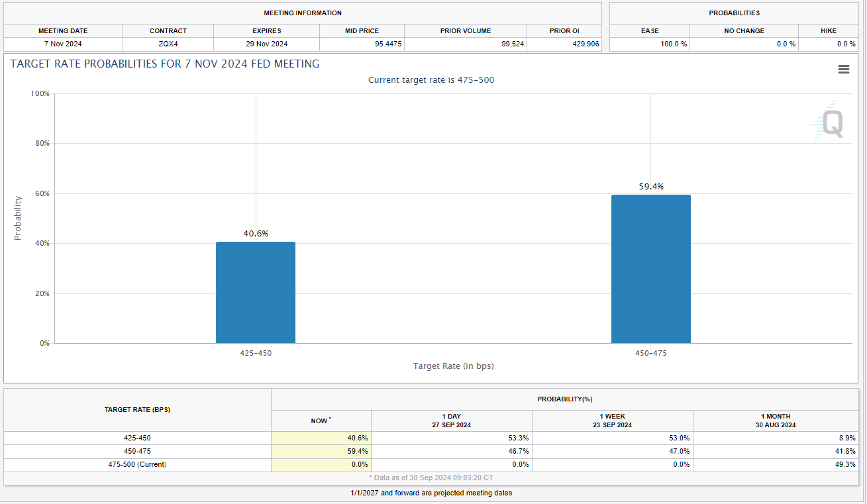Select the 475-500 (Current) table row label
Screen dimensions: 867x504
click(137, 464)
